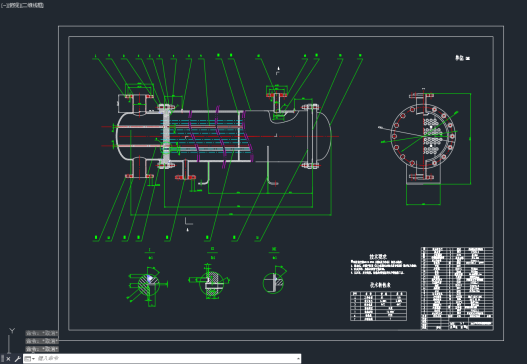The width and height of the screenshot is (527, 364).
Task: Select the circular end view of exchanger
Action: (x=423, y=136)
